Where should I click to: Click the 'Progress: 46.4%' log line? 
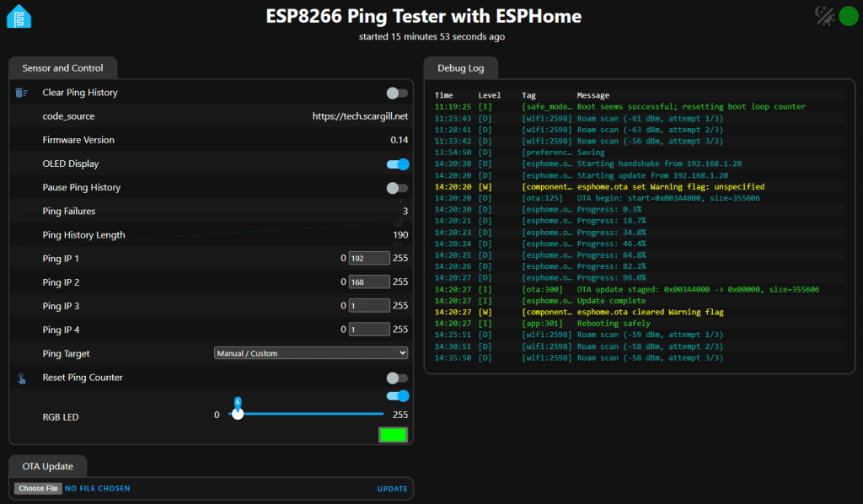[x=639, y=244]
